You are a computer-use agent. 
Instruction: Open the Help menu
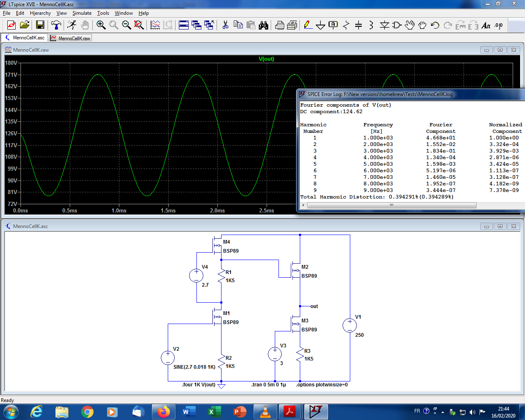pyautogui.click(x=144, y=13)
